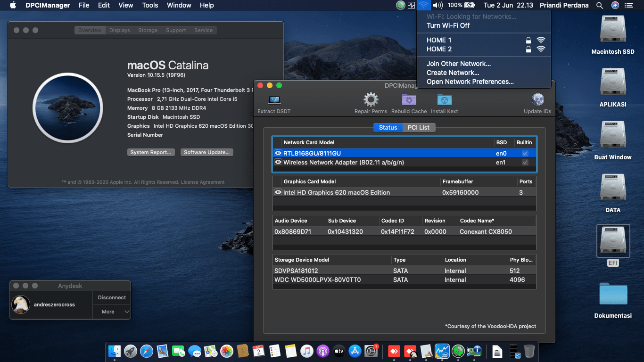This screenshot has height=362, width=644.
Task: Open Safari from the Dock
Action: [146, 351]
